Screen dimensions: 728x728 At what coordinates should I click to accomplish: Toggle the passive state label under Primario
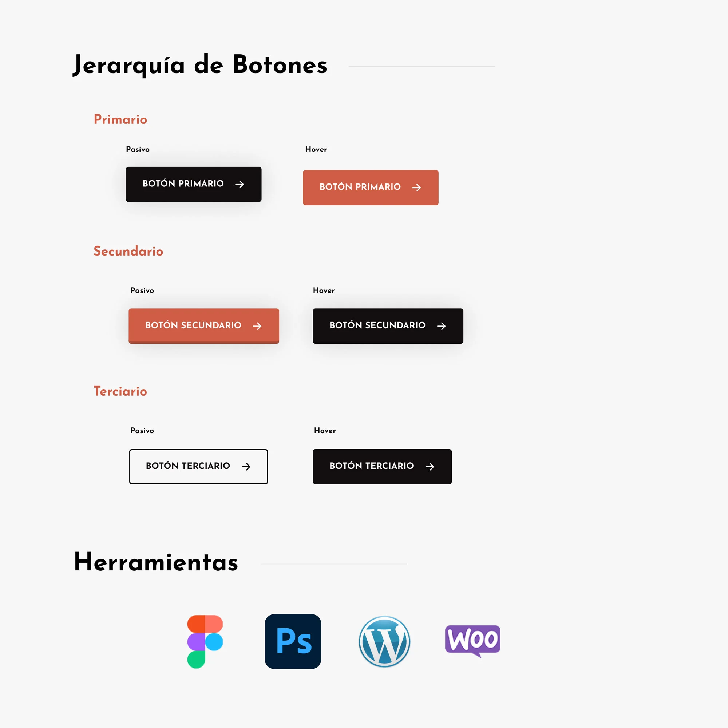(x=136, y=149)
